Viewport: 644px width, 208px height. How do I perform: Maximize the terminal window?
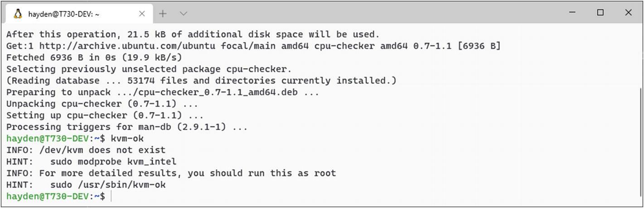[x=600, y=13]
